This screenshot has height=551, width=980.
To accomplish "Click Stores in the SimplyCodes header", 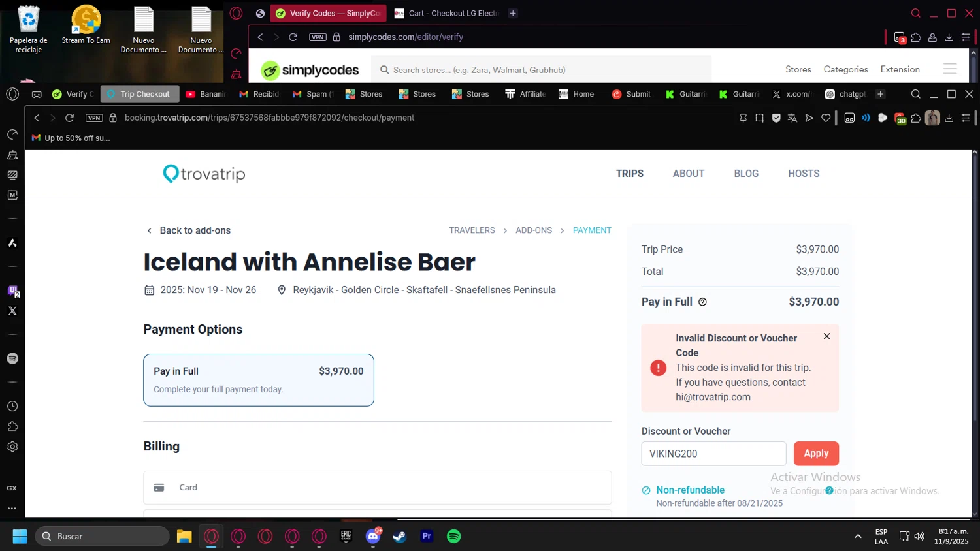I will tap(798, 69).
